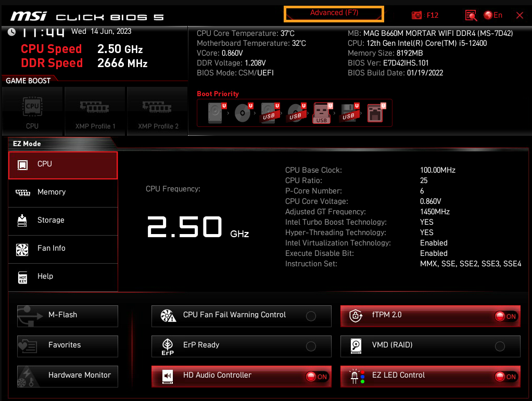Take a screenshot with the F12 camera icon
The width and height of the screenshot is (532, 401).
pos(417,16)
